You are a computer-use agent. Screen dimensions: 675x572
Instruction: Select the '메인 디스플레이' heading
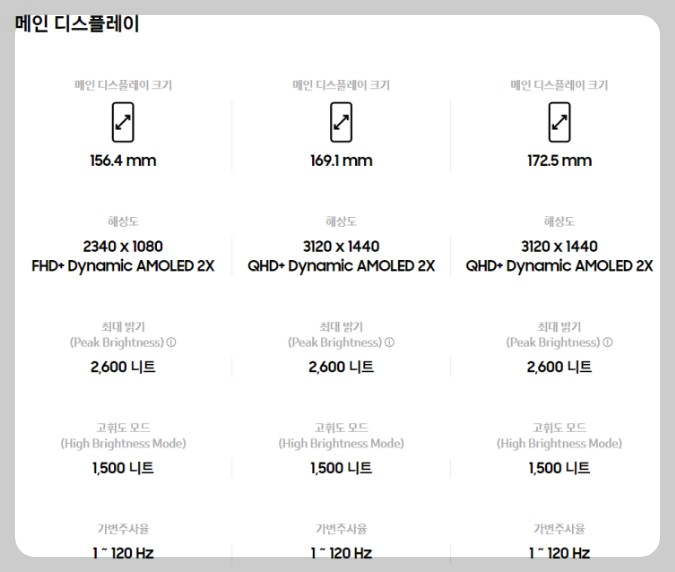(77, 24)
